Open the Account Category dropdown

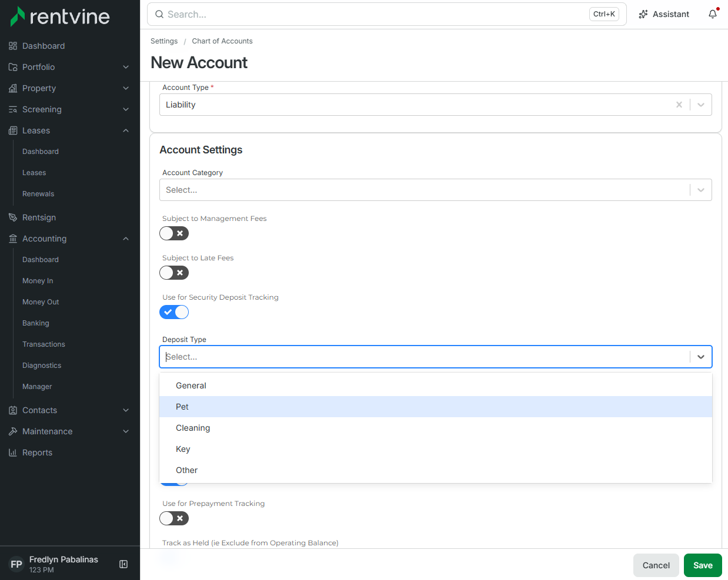coord(436,190)
